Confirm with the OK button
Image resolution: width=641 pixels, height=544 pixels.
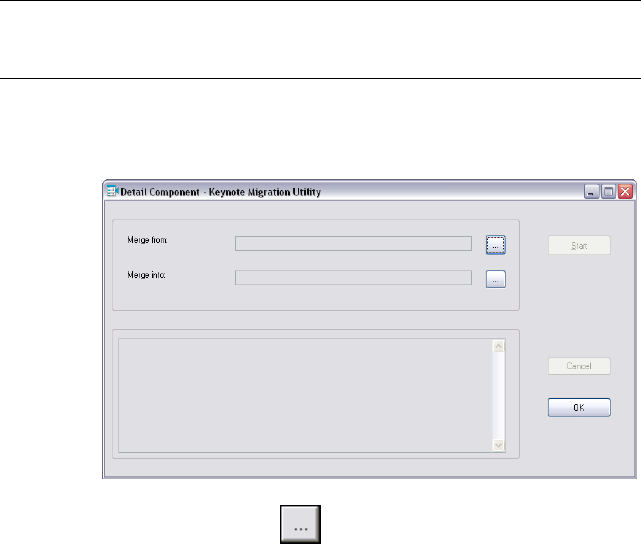(x=579, y=407)
